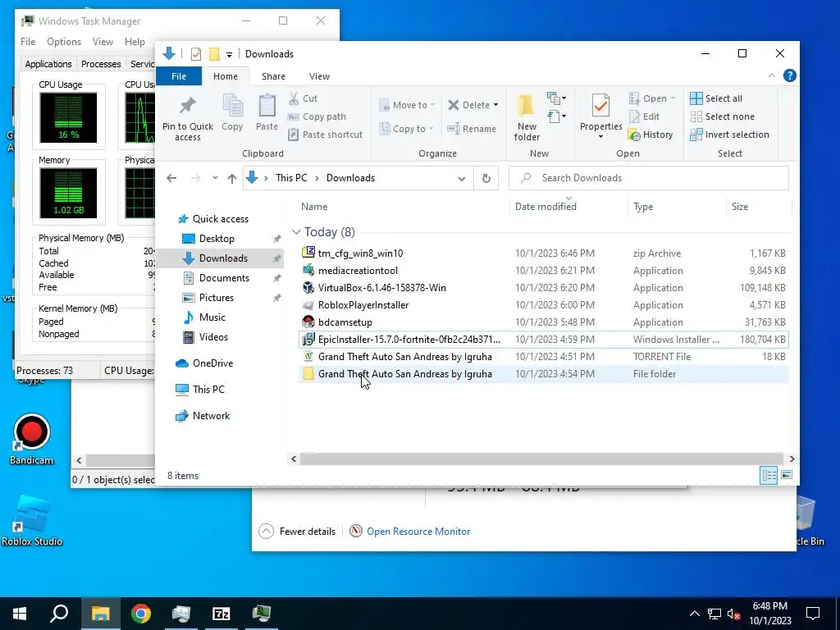This screenshot has width=840, height=630.
Task: Switch to Details view layout icon
Action: (x=769, y=475)
